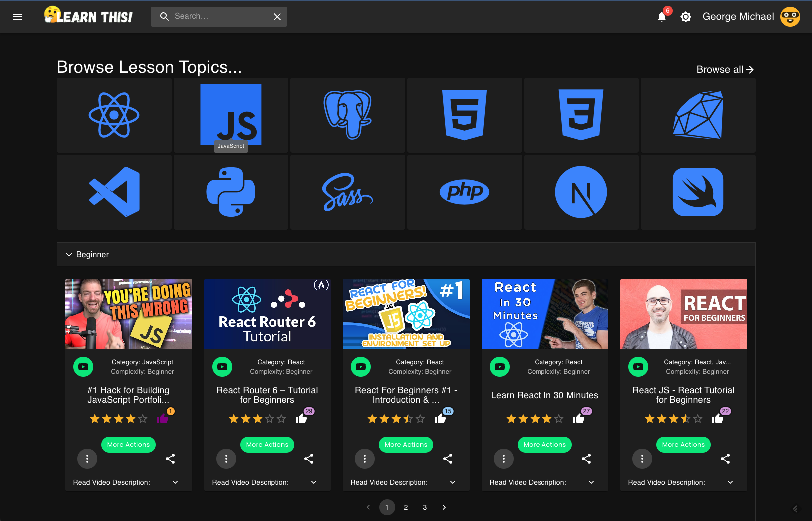Go to pagination page 2

406,507
